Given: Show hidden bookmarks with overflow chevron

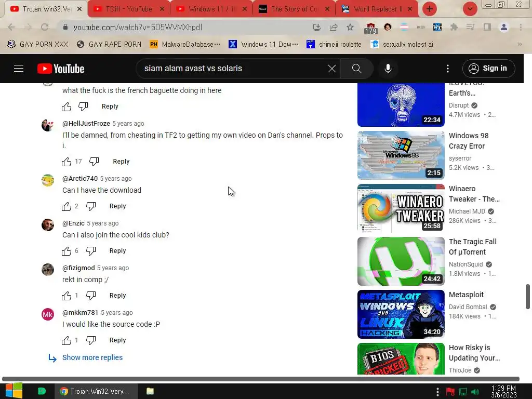Looking at the screenshot, I should click(x=520, y=44).
